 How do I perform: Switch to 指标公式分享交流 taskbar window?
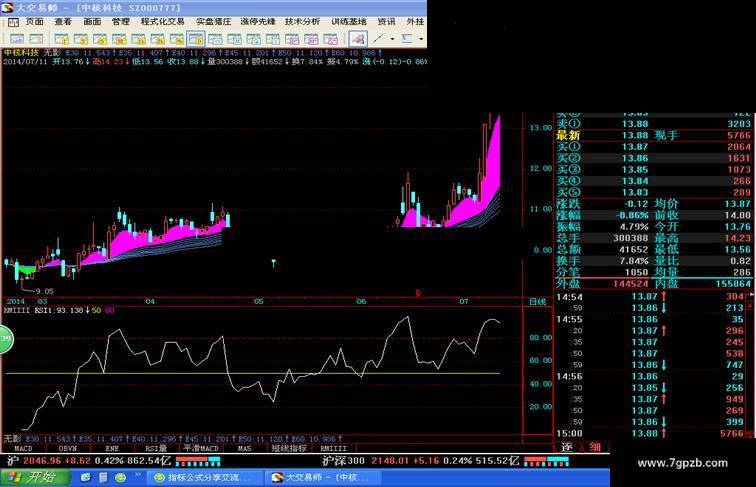click(204, 478)
